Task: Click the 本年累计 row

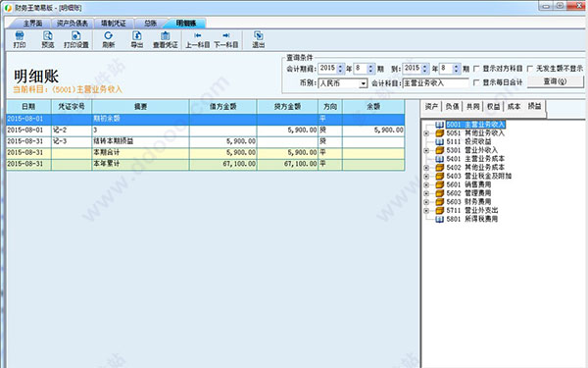Action: [206, 164]
